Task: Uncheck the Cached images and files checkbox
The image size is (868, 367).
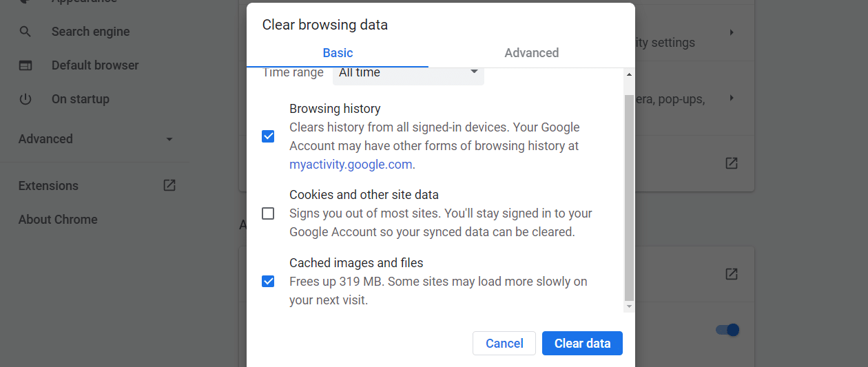Action: (x=268, y=281)
